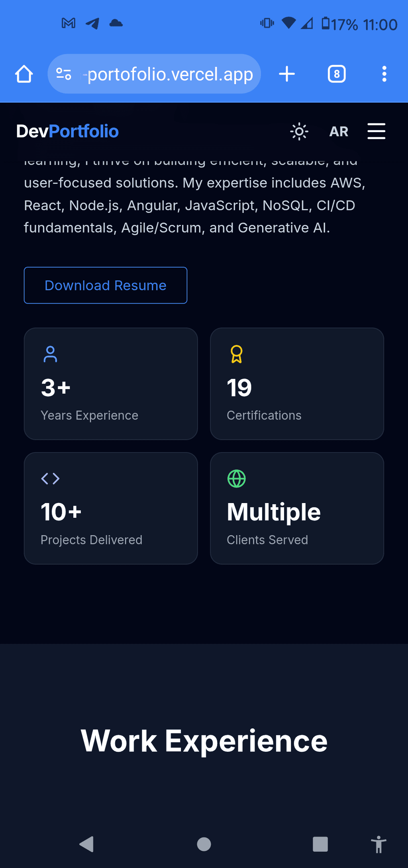Tap the code brackets Projects icon
The height and width of the screenshot is (868, 408).
(x=50, y=478)
